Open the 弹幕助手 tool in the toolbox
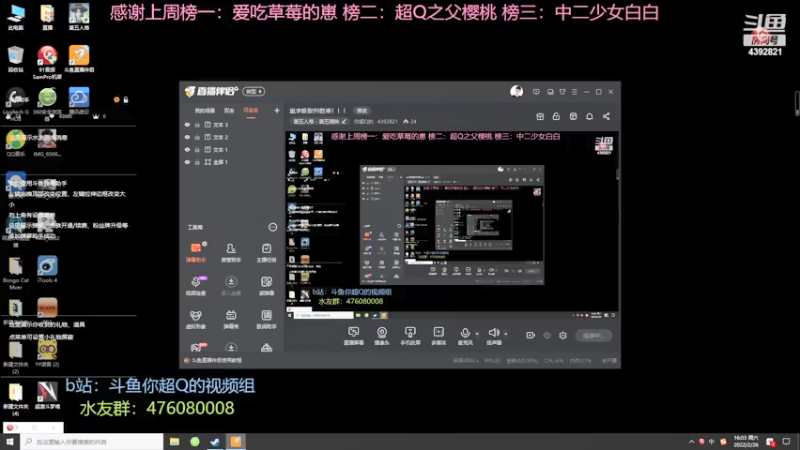 click(x=196, y=252)
